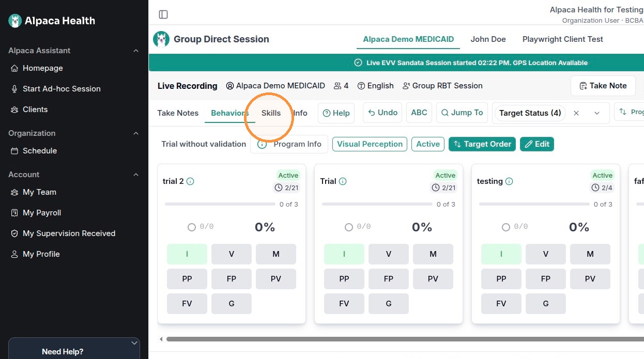
Task: Toggle the I prompt on Trial card
Action: click(x=344, y=254)
